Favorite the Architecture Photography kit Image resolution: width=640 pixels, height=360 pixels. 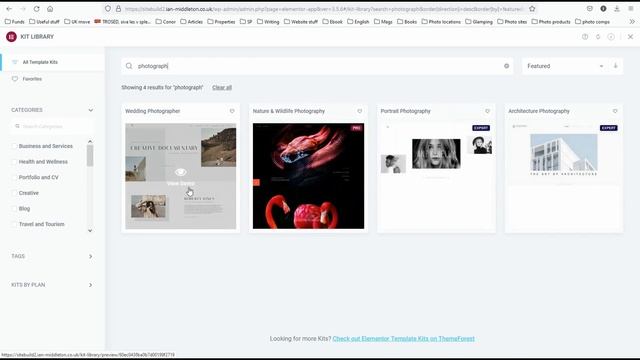pos(615,111)
